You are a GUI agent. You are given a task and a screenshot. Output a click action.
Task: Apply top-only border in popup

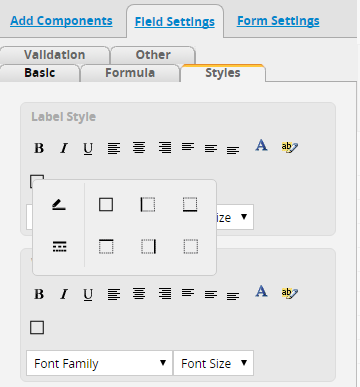click(106, 246)
